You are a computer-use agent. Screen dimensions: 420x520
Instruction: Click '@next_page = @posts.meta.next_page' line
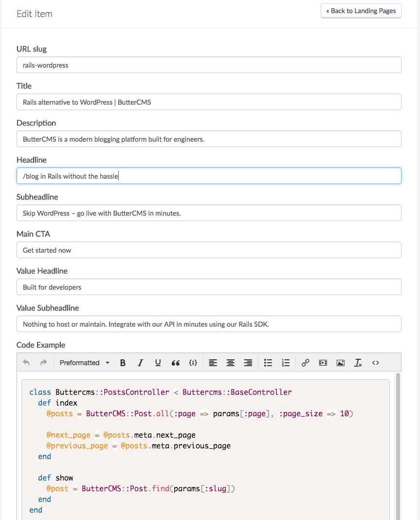(x=121, y=435)
